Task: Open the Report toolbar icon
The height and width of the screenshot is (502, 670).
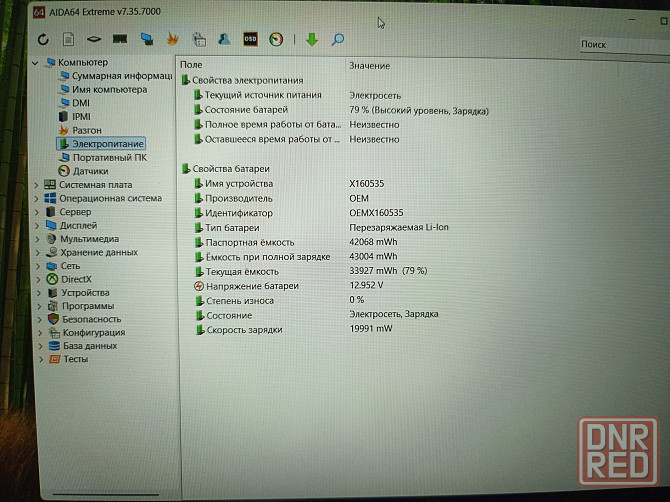Action: [68, 40]
